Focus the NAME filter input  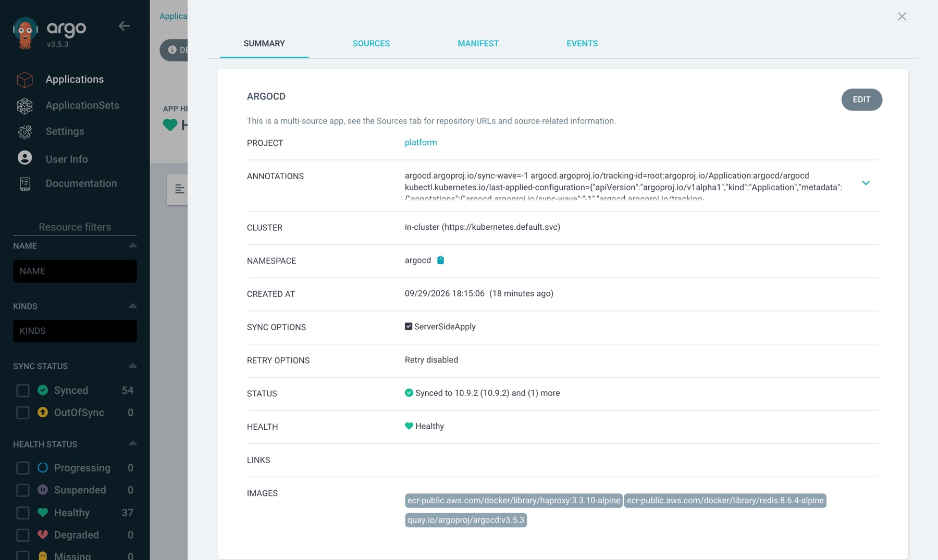pos(75,271)
